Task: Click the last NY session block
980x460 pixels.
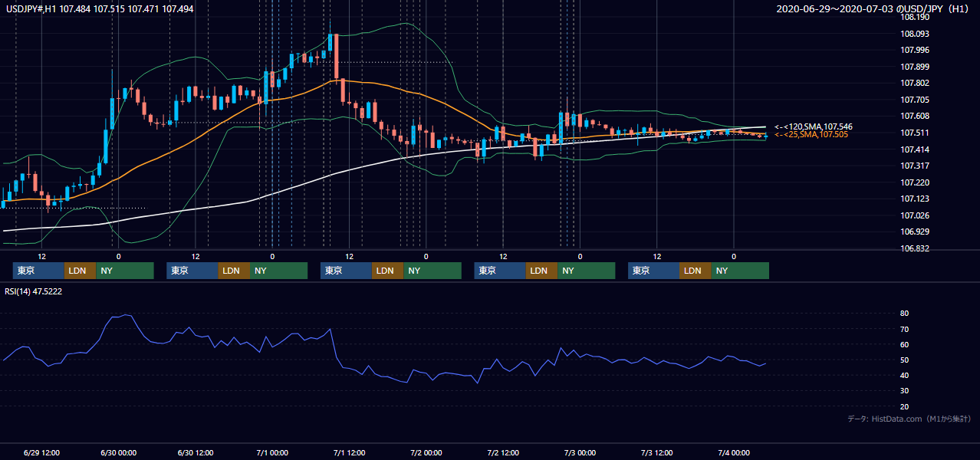Action: [x=740, y=271]
